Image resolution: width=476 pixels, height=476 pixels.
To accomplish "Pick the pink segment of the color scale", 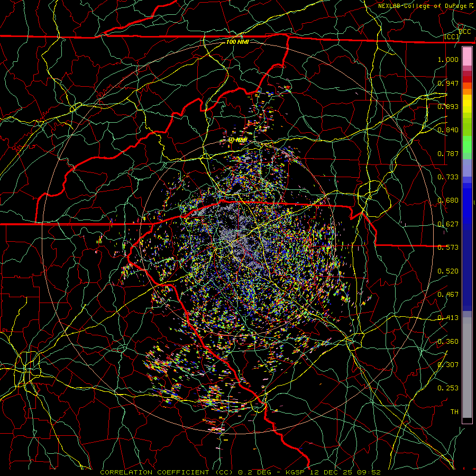I will coord(467,56).
